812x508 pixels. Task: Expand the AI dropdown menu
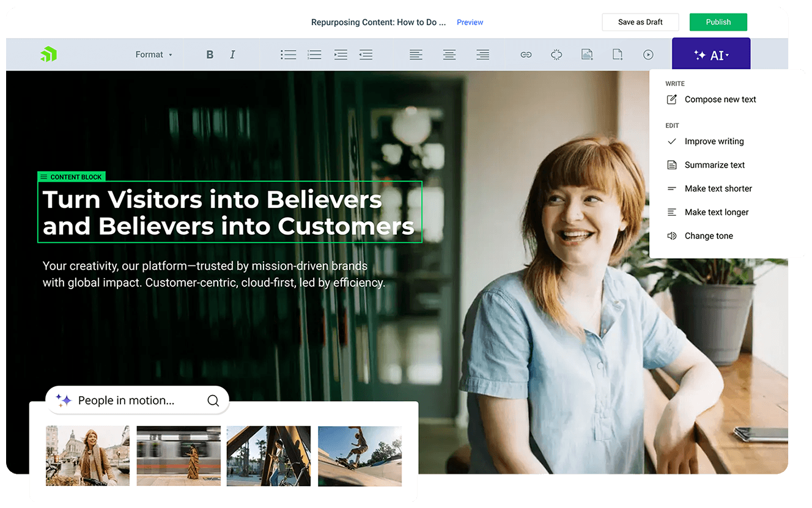(x=711, y=55)
